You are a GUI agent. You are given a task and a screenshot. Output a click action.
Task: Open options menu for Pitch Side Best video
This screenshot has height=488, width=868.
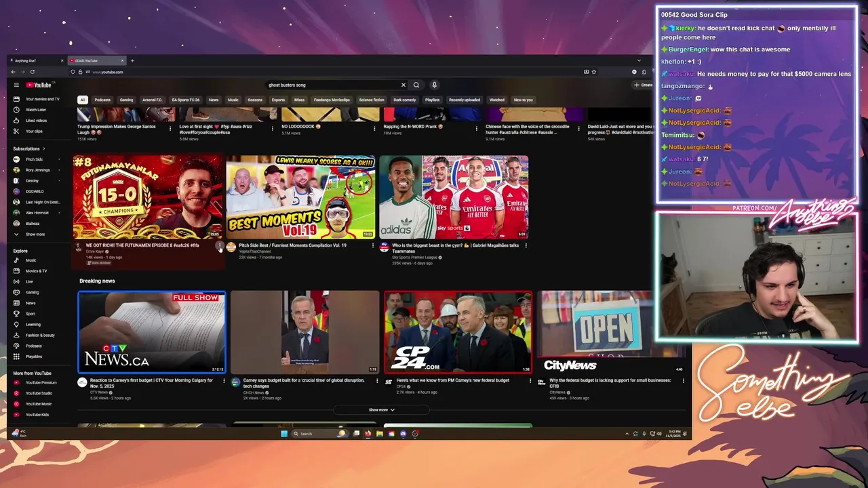(373, 245)
